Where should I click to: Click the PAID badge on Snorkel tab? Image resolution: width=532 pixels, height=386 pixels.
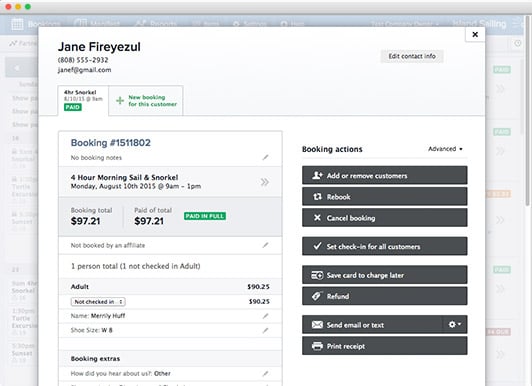click(73, 107)
